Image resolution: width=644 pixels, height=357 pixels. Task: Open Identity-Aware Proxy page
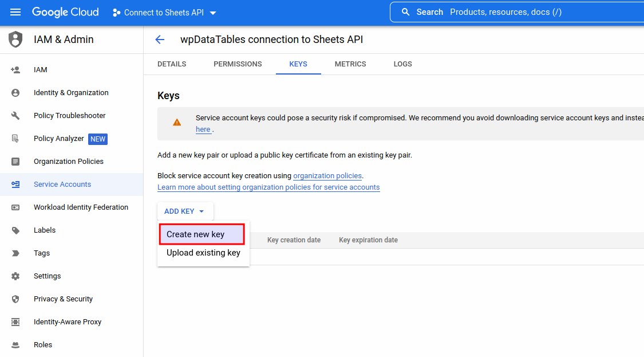(68, 322)
